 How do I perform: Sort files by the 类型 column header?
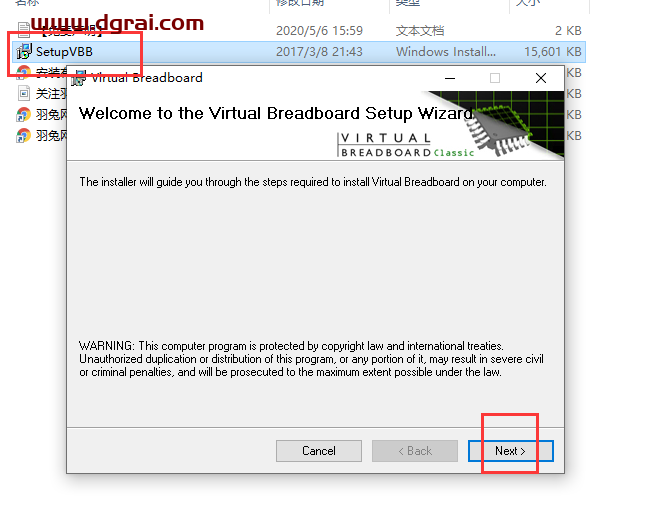point(407,3)
